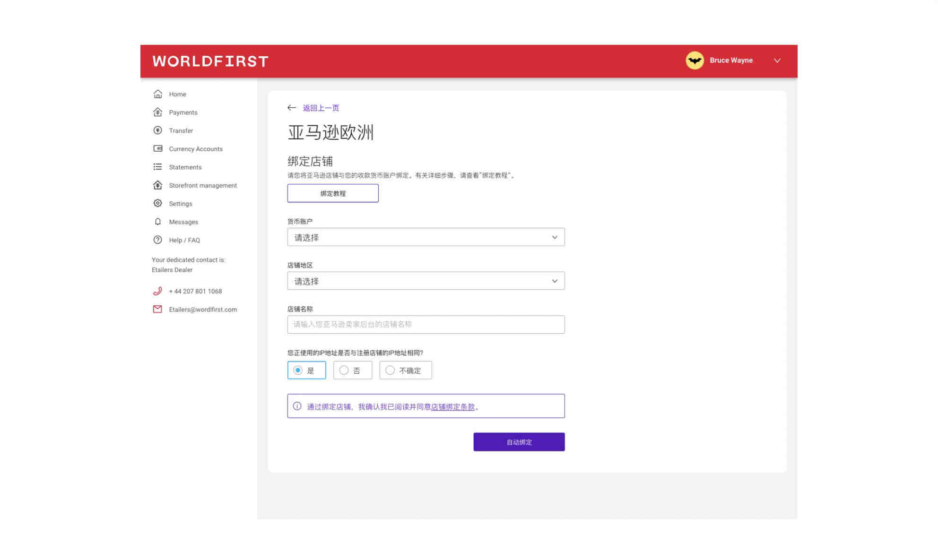Open the 店铺绑定条款 link
Viewport: 938px width, 560px height.
pos(453,406)
